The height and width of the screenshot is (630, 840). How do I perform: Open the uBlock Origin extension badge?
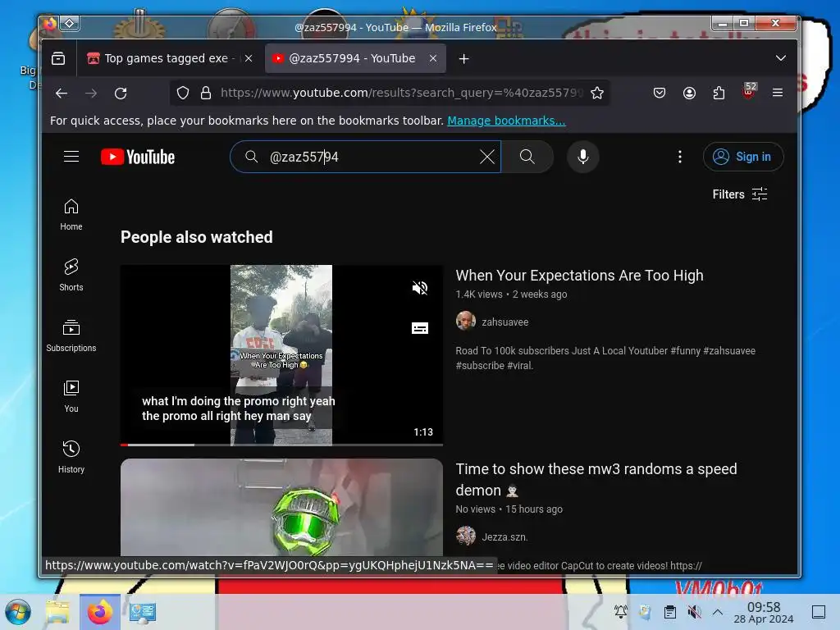click(748, 92)
